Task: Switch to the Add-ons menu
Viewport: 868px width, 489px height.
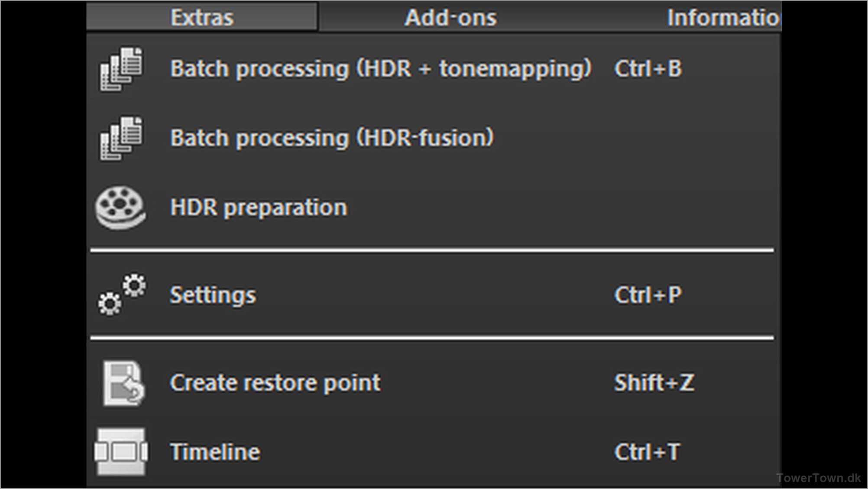Action: pos(450,18)
